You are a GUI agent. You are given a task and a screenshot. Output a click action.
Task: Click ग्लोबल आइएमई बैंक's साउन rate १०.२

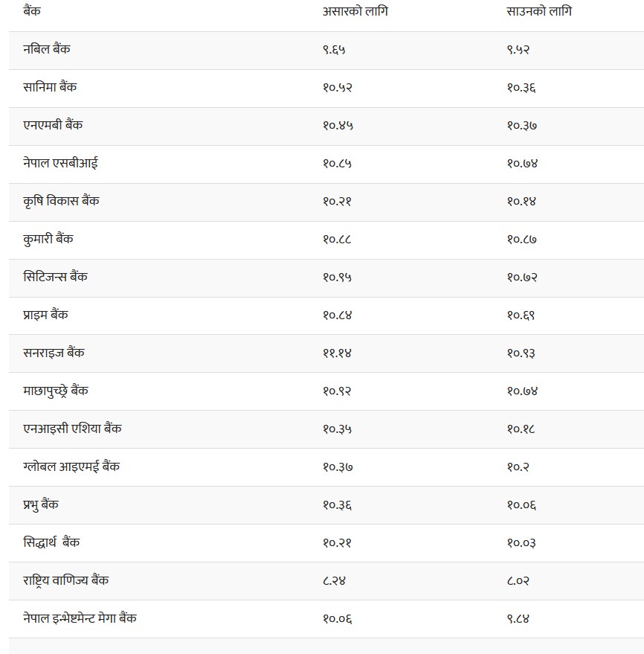518,467
